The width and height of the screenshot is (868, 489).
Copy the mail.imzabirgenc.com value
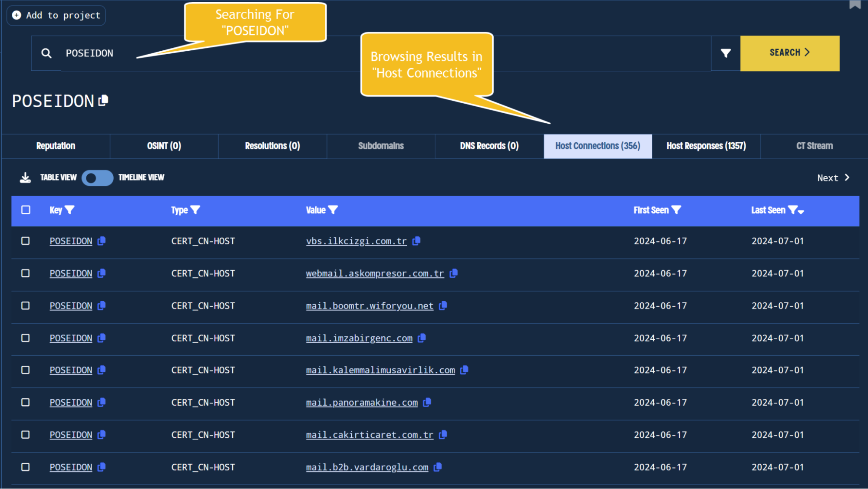click(x=422, y=338)
